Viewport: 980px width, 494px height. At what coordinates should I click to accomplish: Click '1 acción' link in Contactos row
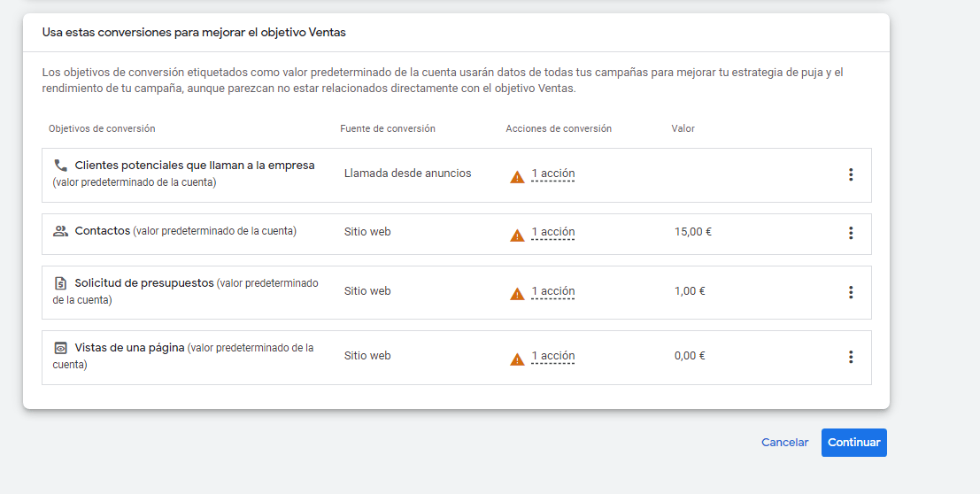[x=552, y=232]
